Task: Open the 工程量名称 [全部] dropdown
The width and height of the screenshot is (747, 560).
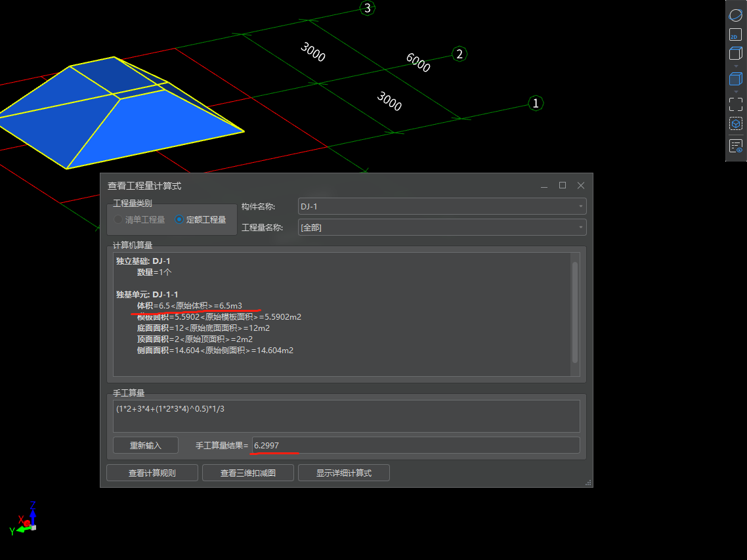Action: (x=442, y=227)
